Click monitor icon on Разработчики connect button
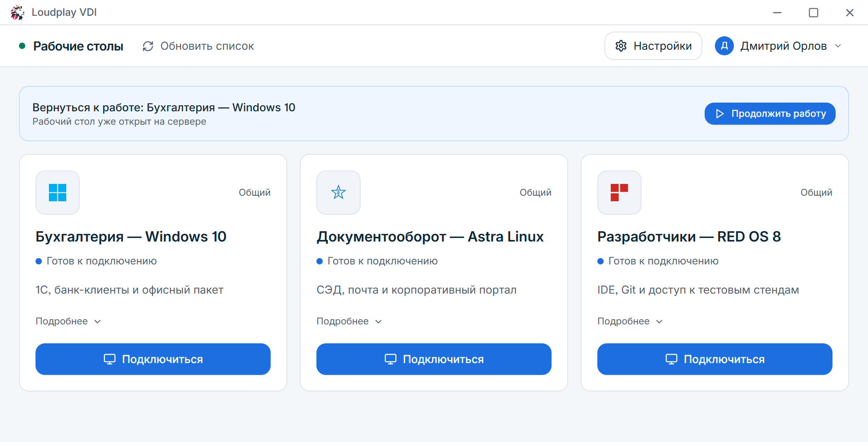Viewport: 868px width, 442px height. (672, 359)
